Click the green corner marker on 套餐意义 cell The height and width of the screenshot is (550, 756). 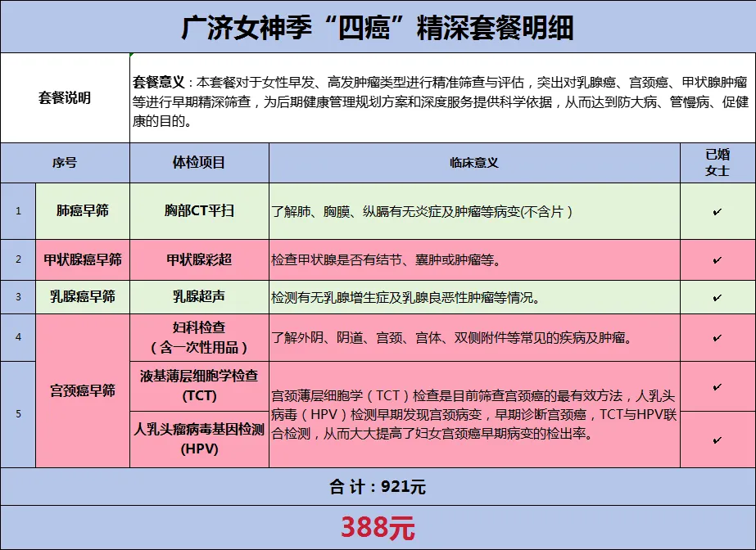click(x=133, y=56)
